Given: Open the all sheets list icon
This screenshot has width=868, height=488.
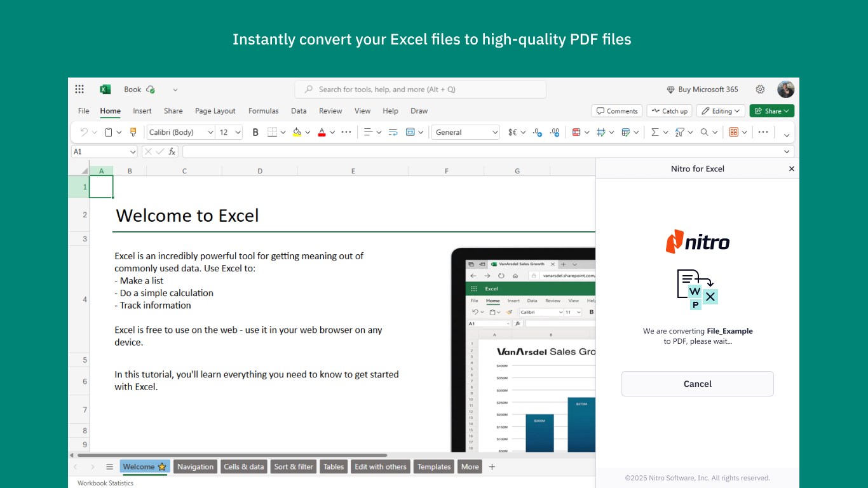Looking at the screenshot, I should click(x=109, y=467).
